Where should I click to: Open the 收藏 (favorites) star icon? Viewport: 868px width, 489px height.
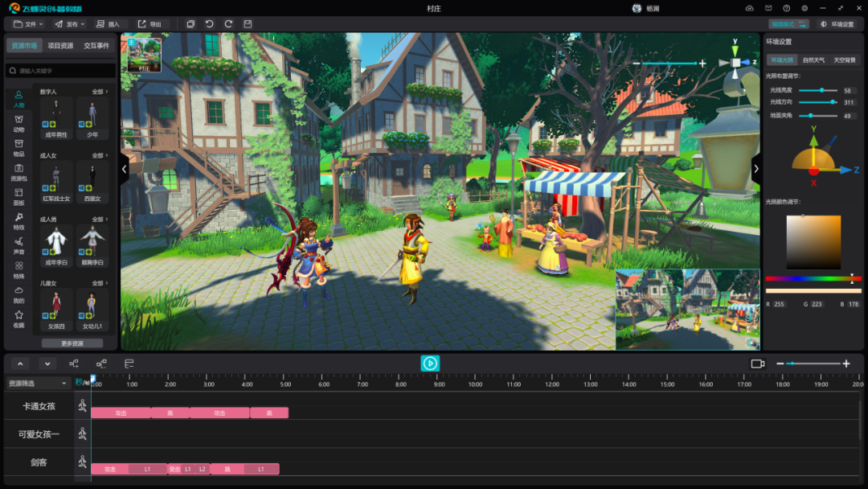tap(18, 319)
